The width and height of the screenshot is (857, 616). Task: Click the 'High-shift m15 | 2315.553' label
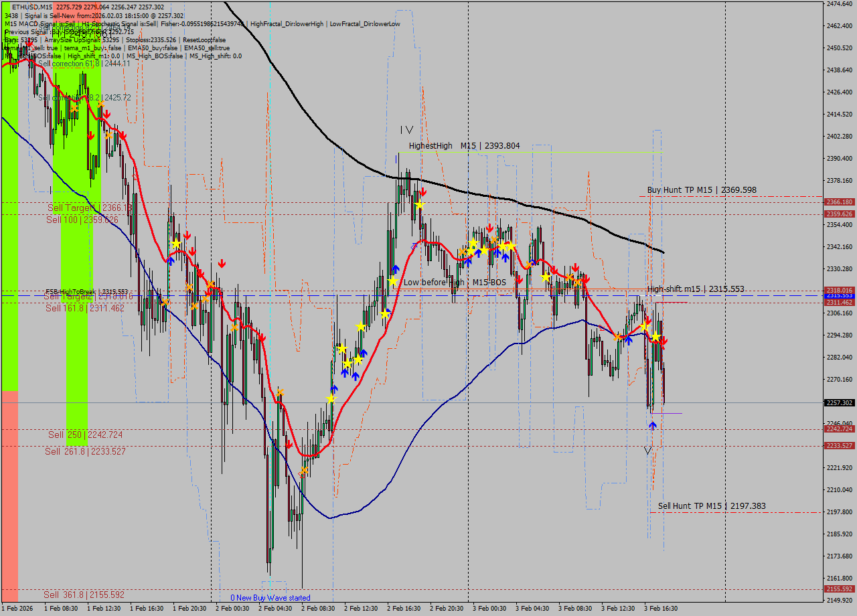coord(695,289)
